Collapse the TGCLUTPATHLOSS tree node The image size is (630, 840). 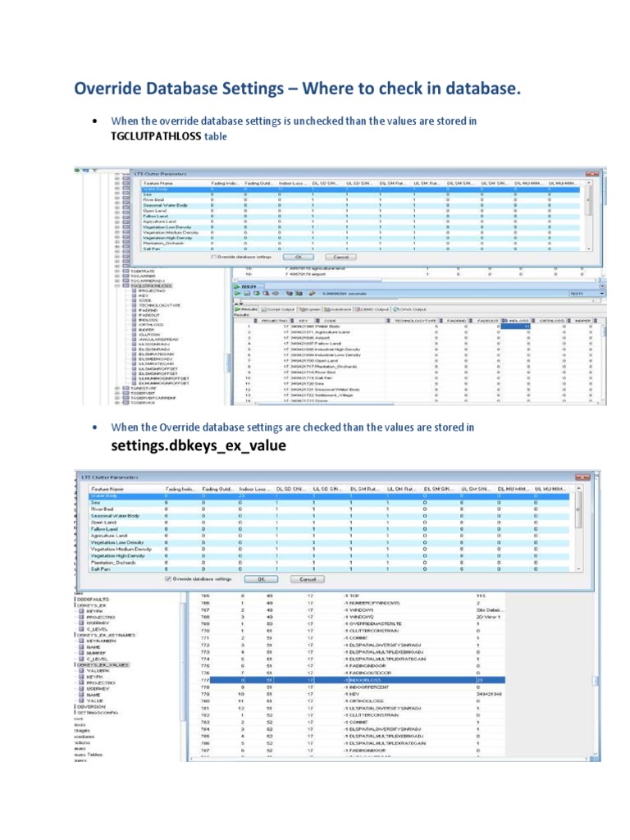click(x=117, y=286)
